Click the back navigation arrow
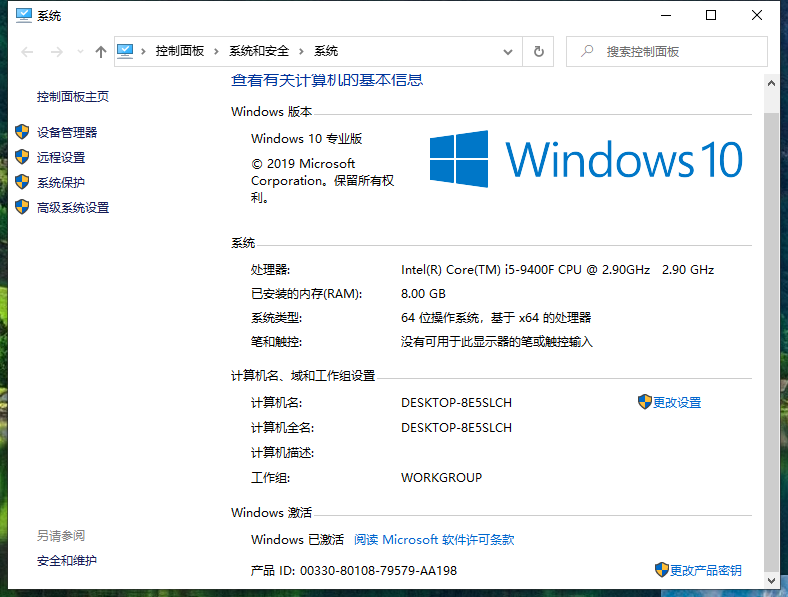The width and height of the screenshot is (788, 597). (x=27, y=52)
